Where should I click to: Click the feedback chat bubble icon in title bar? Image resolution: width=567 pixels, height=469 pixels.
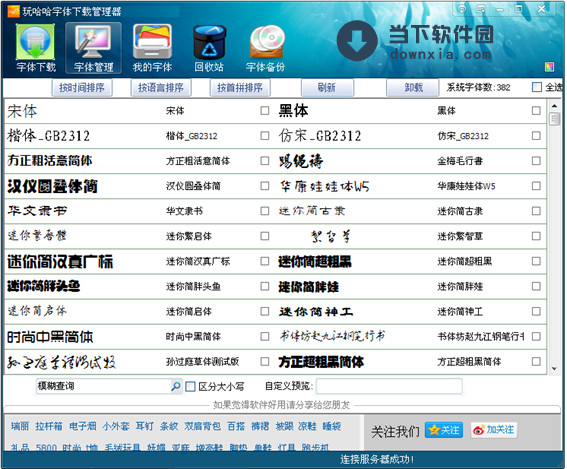point(461,9)
